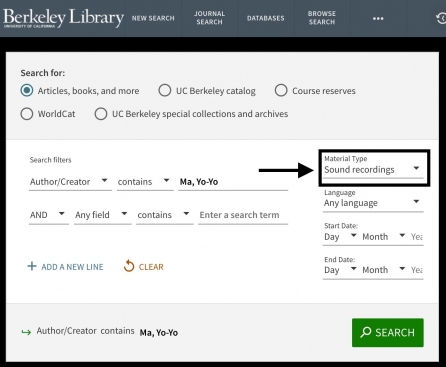Open the Start Date Day dropdown

point(340,237)
